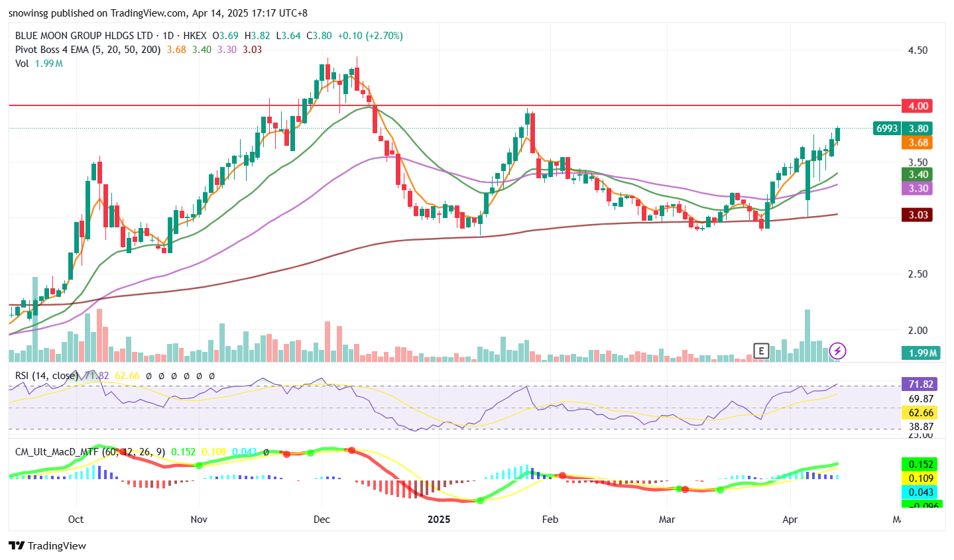Click the Vol indicator legend label
The width and height of the screenshot is (954, 560).
pyautogui.click(x=22, y=64)
